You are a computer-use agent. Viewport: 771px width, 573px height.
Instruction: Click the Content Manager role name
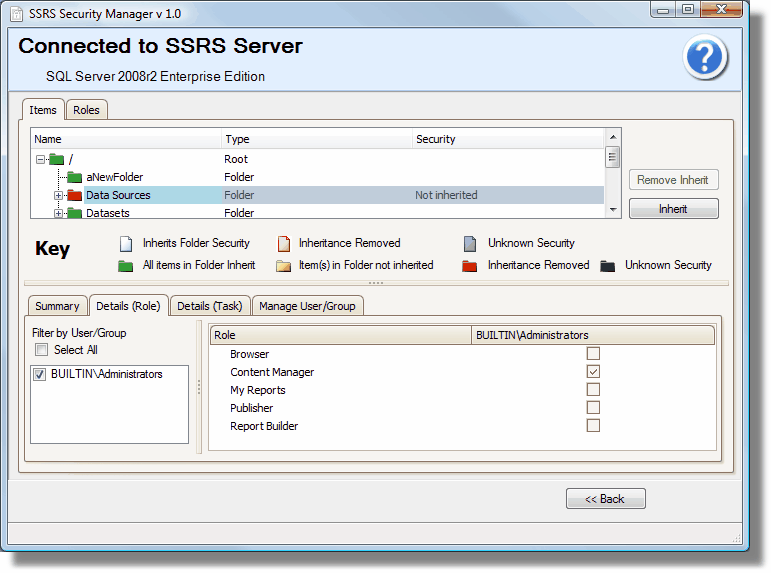tap(272, 372)
